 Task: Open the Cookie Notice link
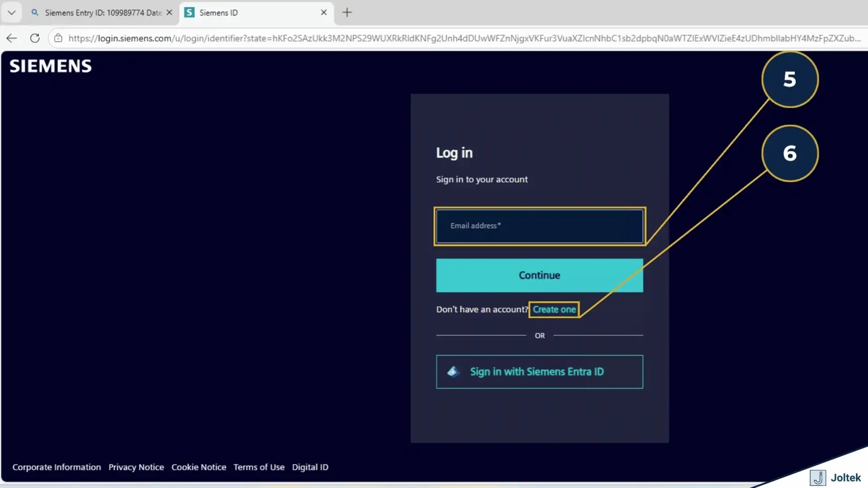(198, 467)
